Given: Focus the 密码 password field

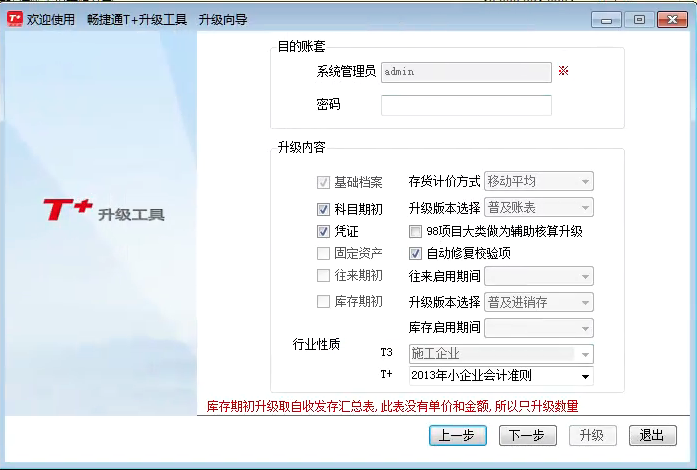Looking at the screenshot, I should [466, 105].
